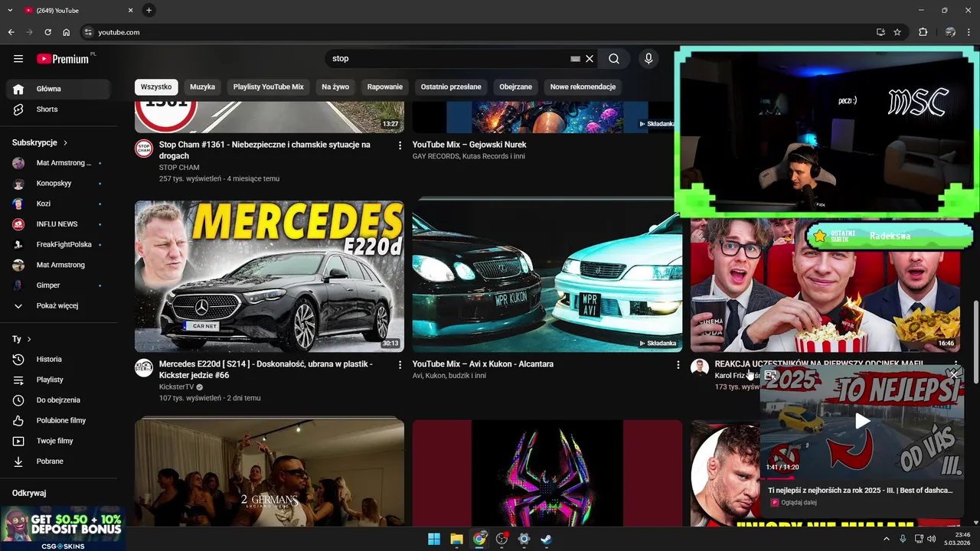This screenshot has height=551, width=980.
Task: Open the hamburger guide menu
Action: click(18, 59)
